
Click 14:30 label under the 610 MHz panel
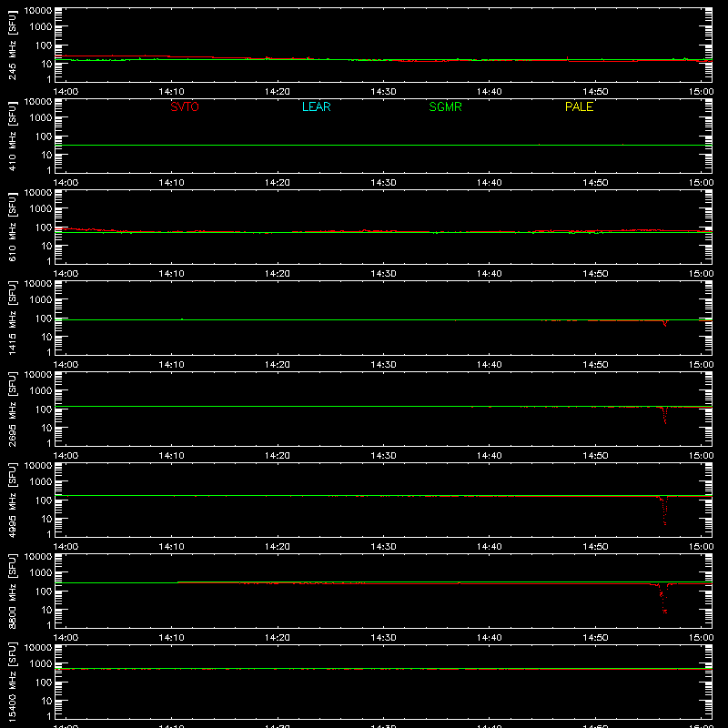coord(383,274)
